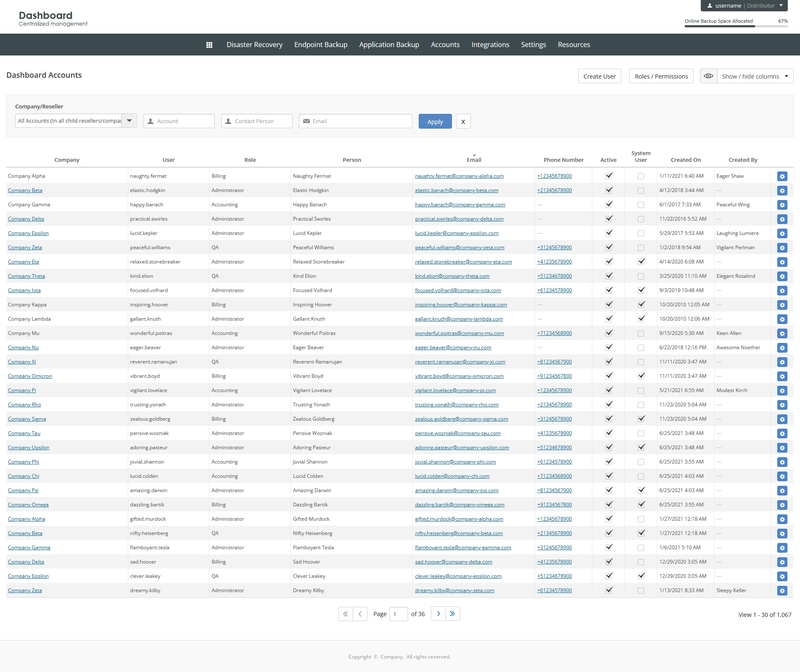This screenshot has height=672, width=800.
Task: Open Settings menu
Action: [x=533, y=45]
